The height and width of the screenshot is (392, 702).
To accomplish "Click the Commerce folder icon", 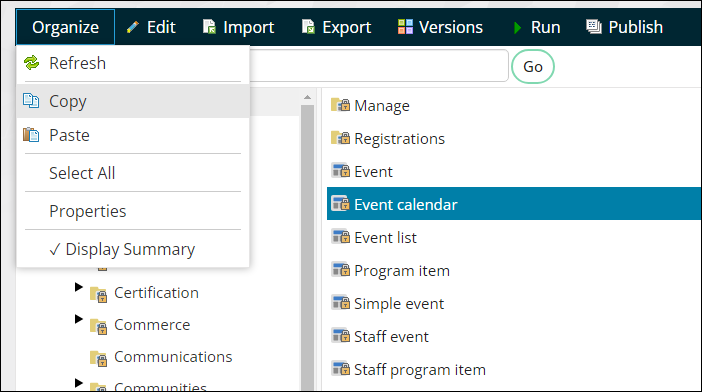I will pos(98,327).
